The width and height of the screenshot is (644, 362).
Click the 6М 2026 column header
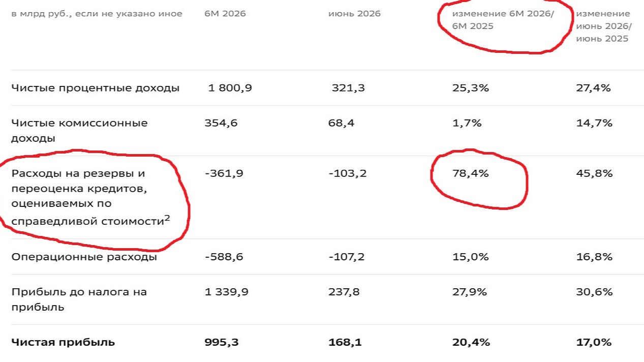click(x=225, y=14)
